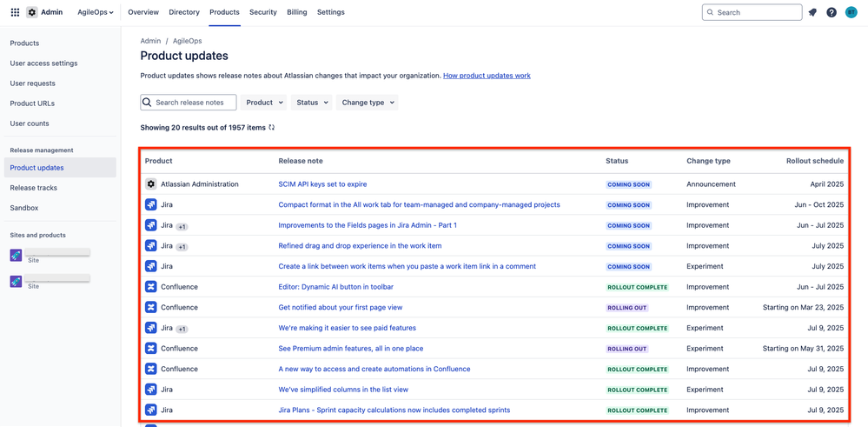Viewport: 868px width, 427px height.
Task: Click the +1 badge in Refined drag and drop row
Action: pos(182,247)
